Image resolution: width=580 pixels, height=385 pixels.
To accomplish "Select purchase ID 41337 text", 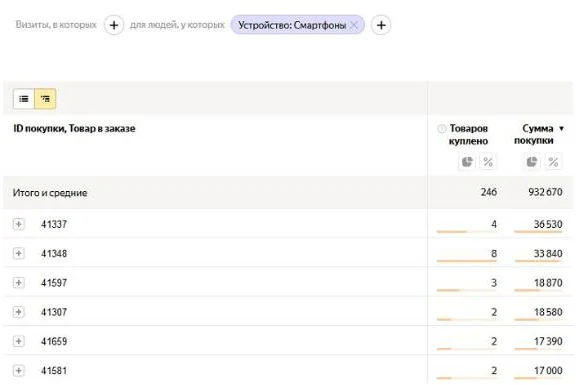I will (x=54, y=224).
